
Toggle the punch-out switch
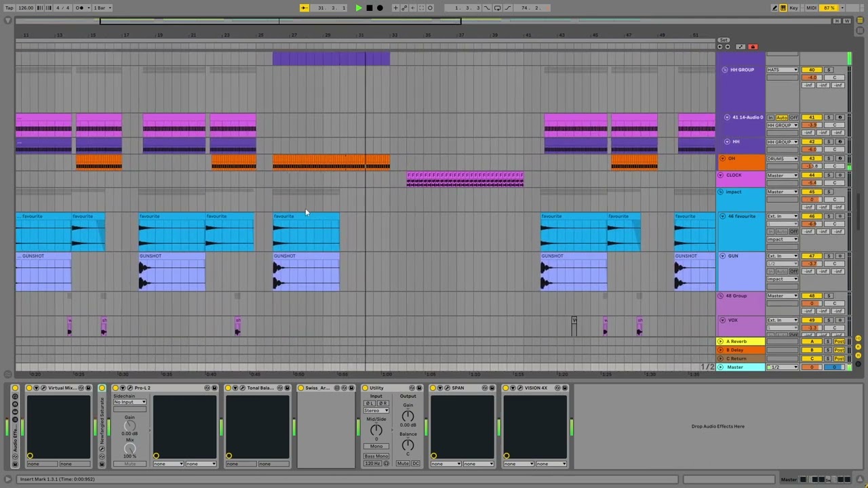pos(507,7)
